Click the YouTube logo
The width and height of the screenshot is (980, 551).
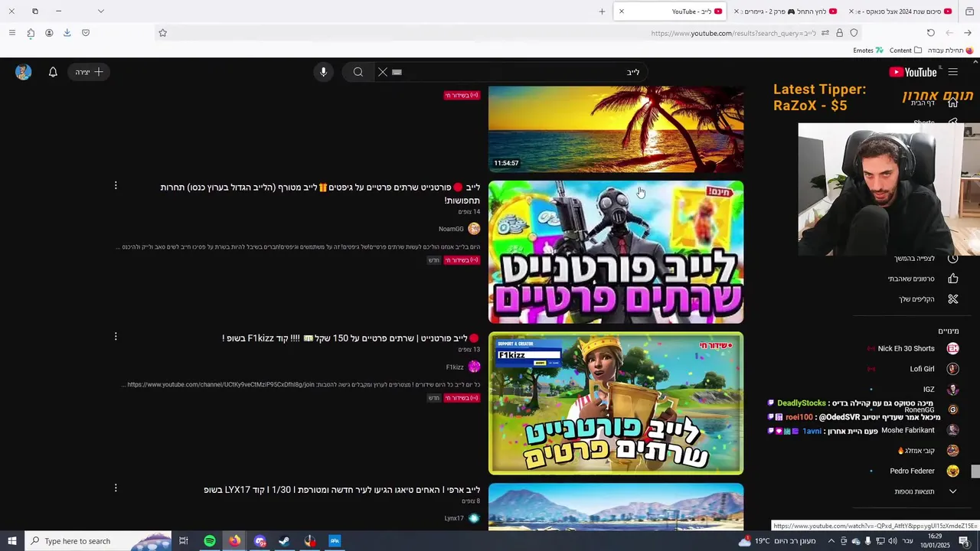913,72
